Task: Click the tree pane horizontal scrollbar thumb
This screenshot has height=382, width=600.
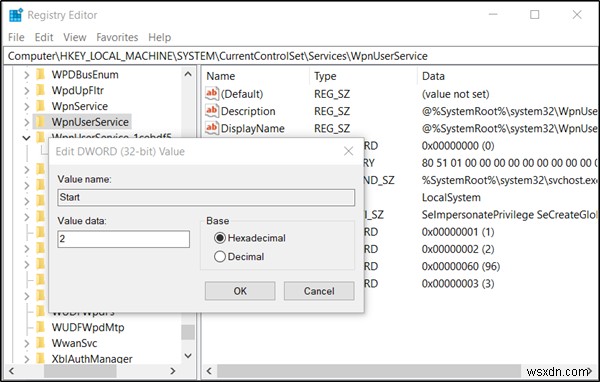Action: pos(80,371)
